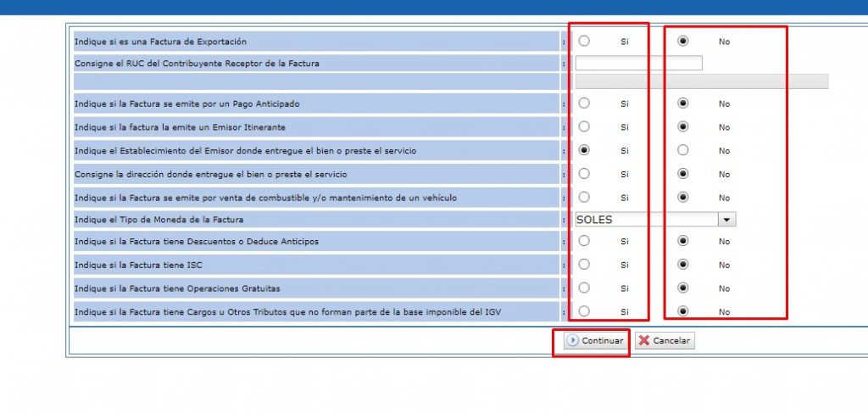Select Si for Emisor Itinerante
The width and height of the screenshot is (868, 414).
[584, 127]
